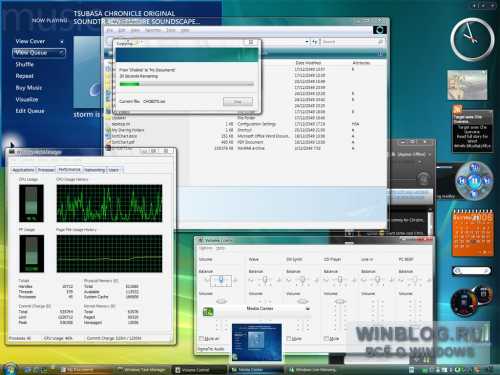Viewport: 500px width, 375px height.
Task: Click the sidebar analog clock gadget
Action: (x=472, y=39)
